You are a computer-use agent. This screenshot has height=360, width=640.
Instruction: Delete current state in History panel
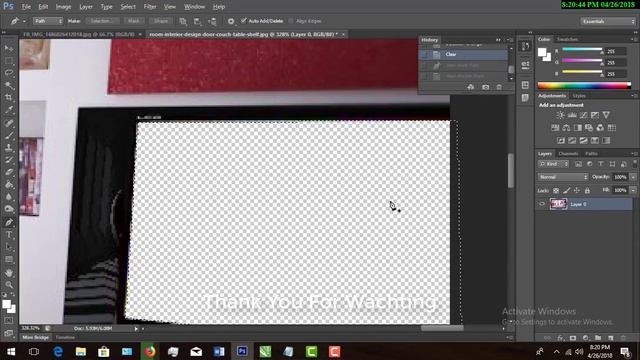coord(499,87)
